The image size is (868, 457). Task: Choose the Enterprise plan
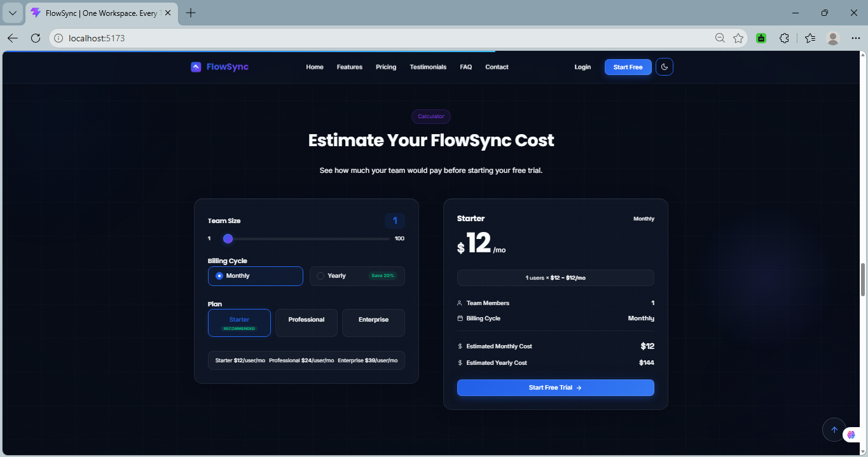pyautogui.click(x=373, y=323)
